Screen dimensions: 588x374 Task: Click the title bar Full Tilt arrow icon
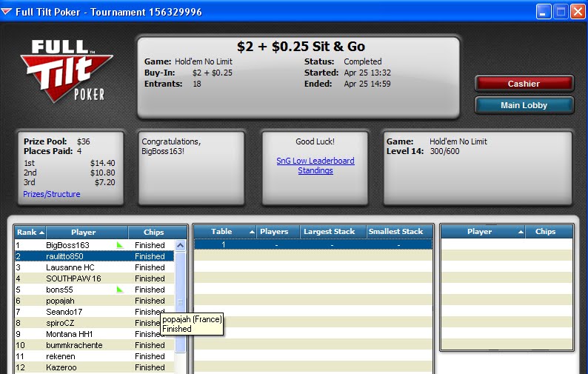(x=7, y=12)
